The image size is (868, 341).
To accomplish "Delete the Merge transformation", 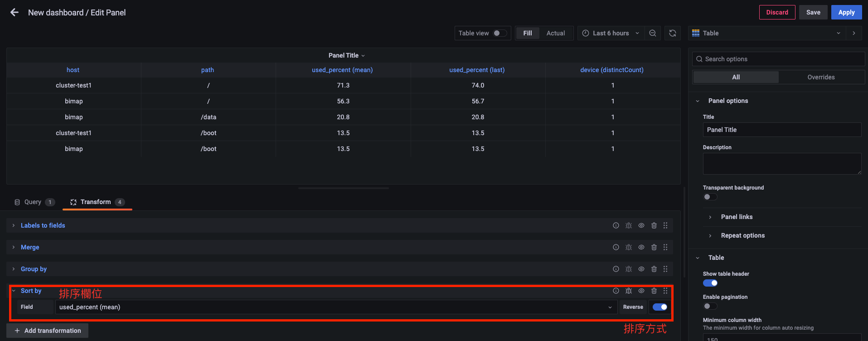I will coord(654,247).
